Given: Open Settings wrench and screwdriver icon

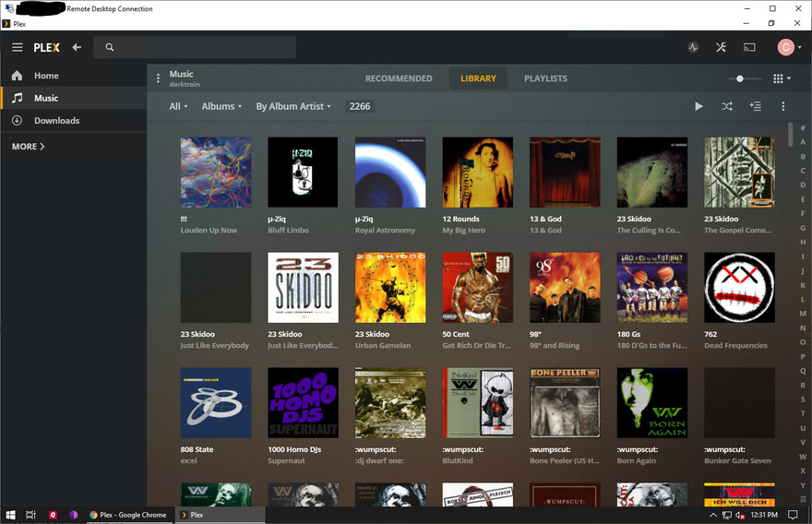Looking at the screenshot, I should tap(721, 48).
